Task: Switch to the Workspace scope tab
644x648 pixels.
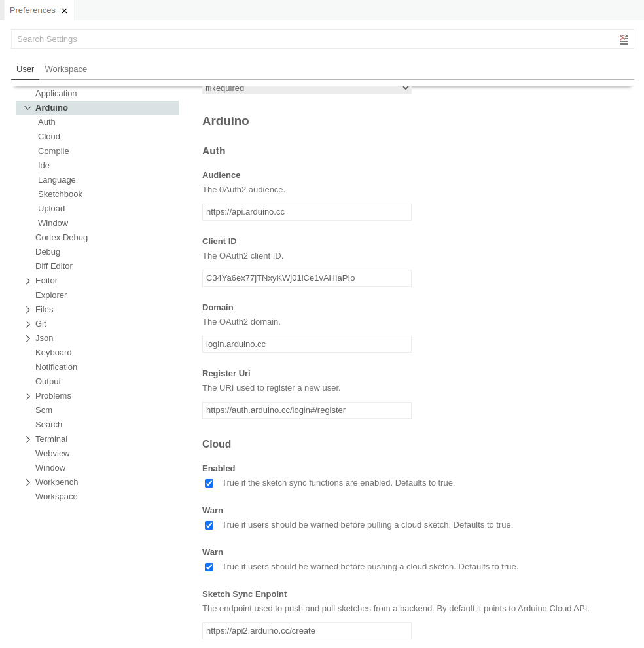Action: click(65, 69)
